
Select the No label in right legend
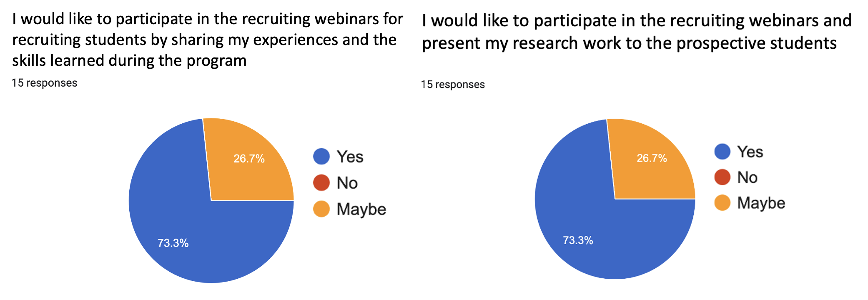(x=747, y=177)
